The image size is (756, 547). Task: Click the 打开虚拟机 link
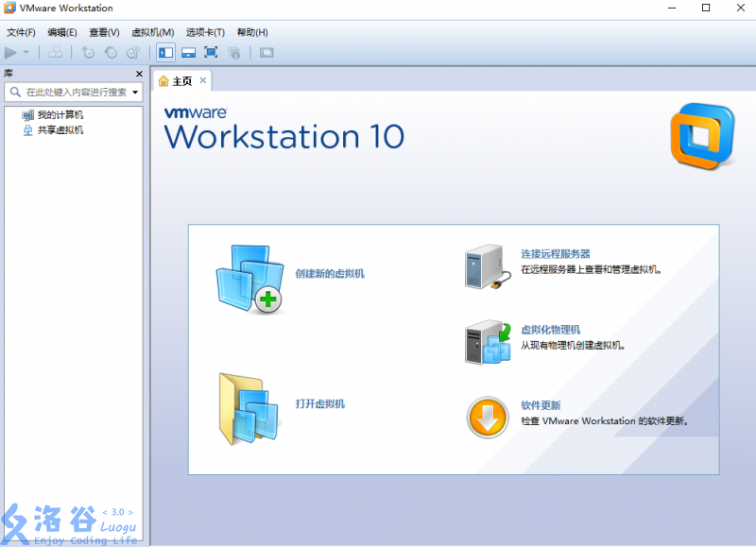click(320, 403)
